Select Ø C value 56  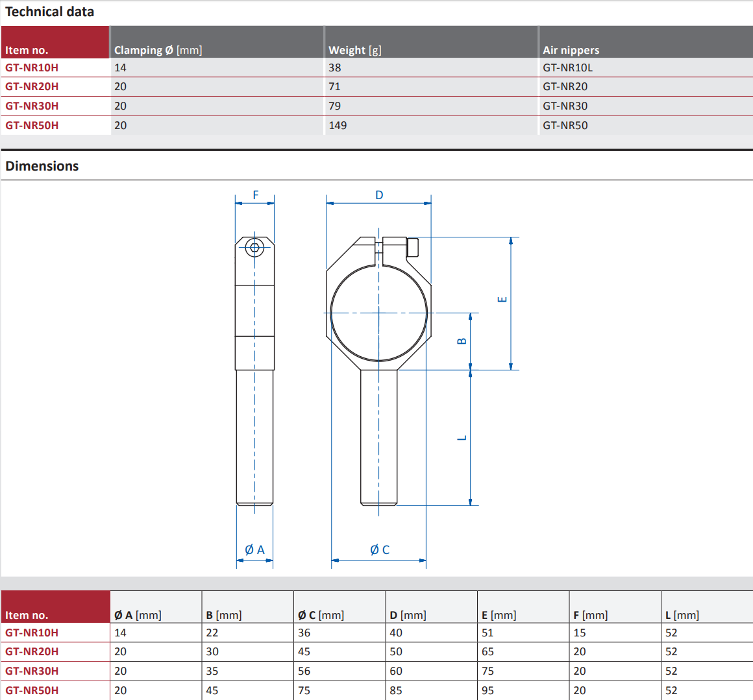point(304,671)
